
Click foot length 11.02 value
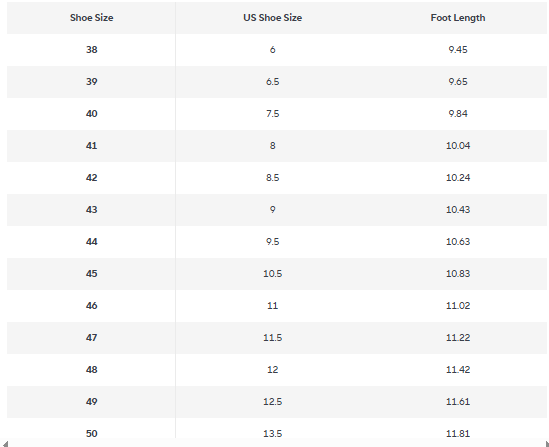[458, 306]
